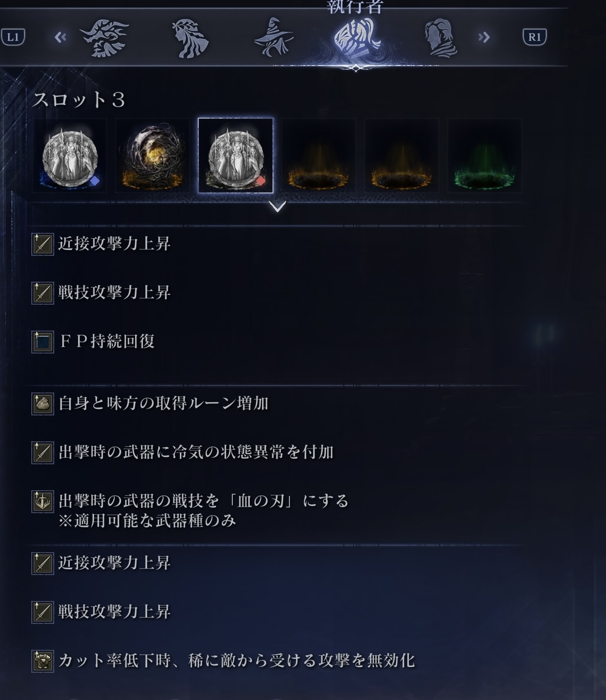Go to previous characters with left chevrons
Screen dimensions: 606x700
(60, 37)
